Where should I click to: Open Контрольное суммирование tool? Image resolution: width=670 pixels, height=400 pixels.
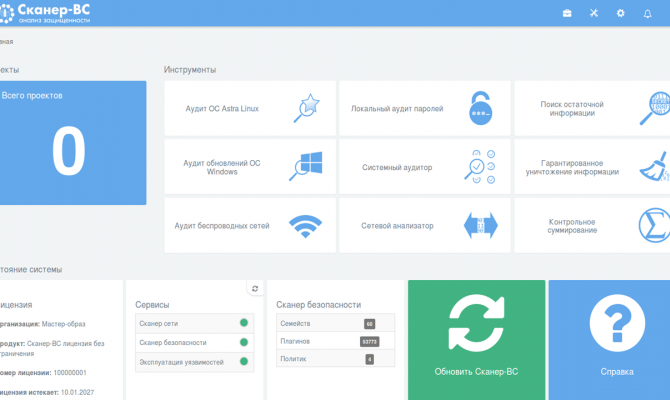(x=592, y=225)
